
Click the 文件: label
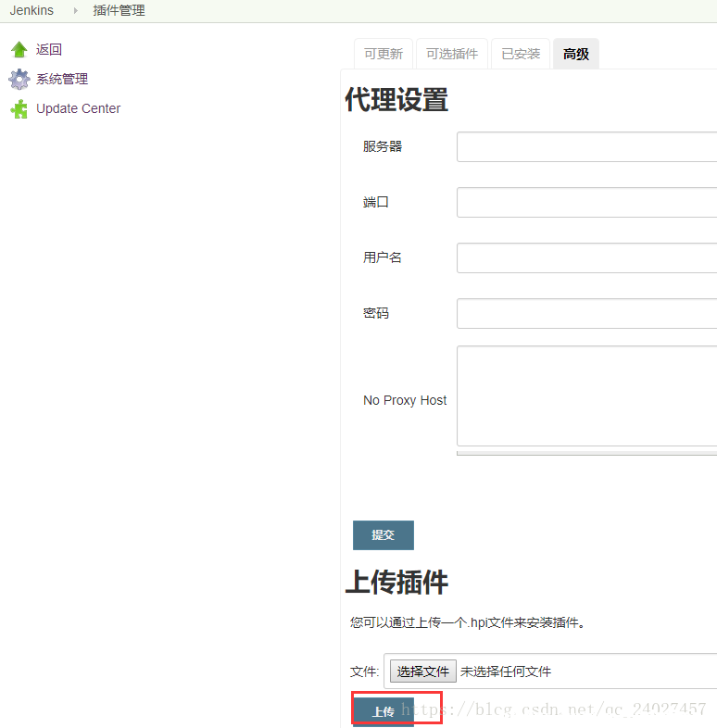(x=365, y=672)
